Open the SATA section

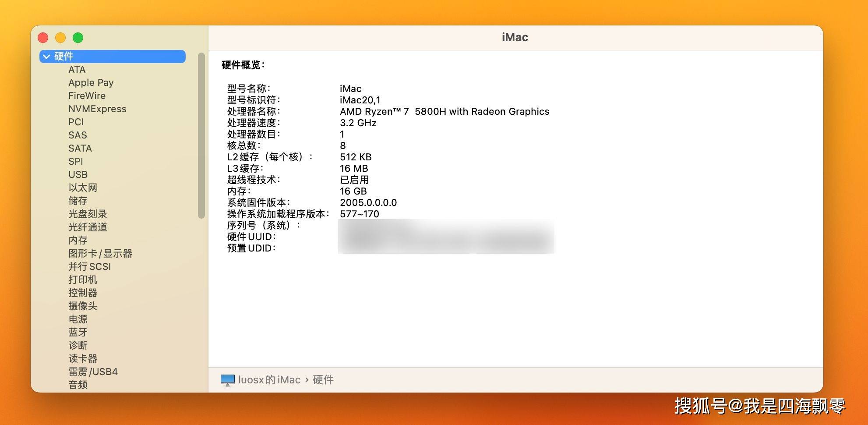[80, 149]
